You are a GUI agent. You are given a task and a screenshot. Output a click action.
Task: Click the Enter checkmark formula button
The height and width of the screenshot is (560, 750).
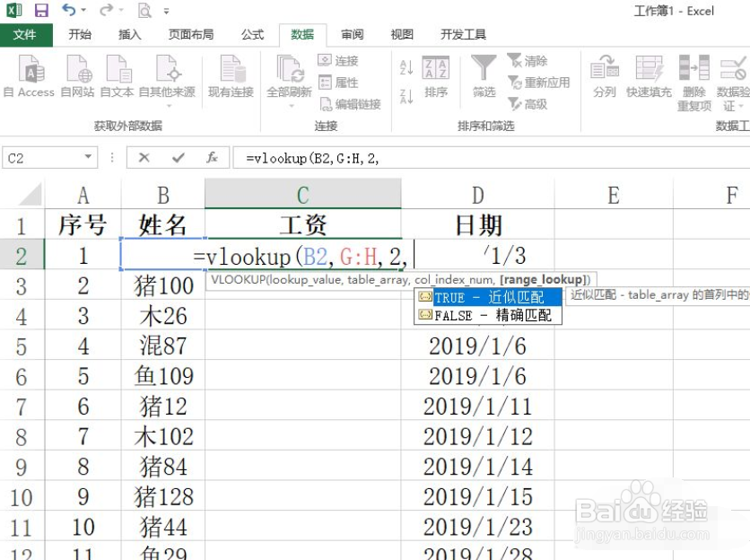(179, 157)
